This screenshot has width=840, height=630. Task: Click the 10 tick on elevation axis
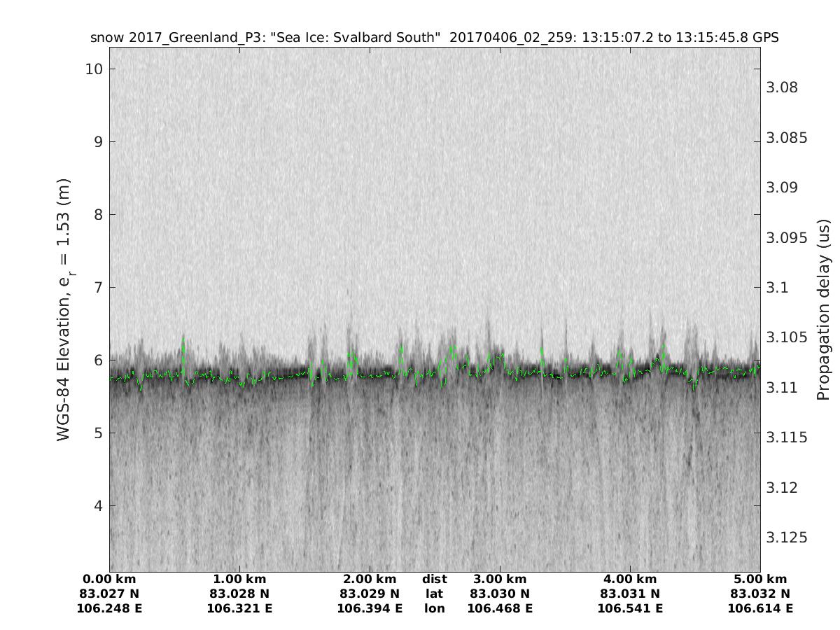(94, 69)
